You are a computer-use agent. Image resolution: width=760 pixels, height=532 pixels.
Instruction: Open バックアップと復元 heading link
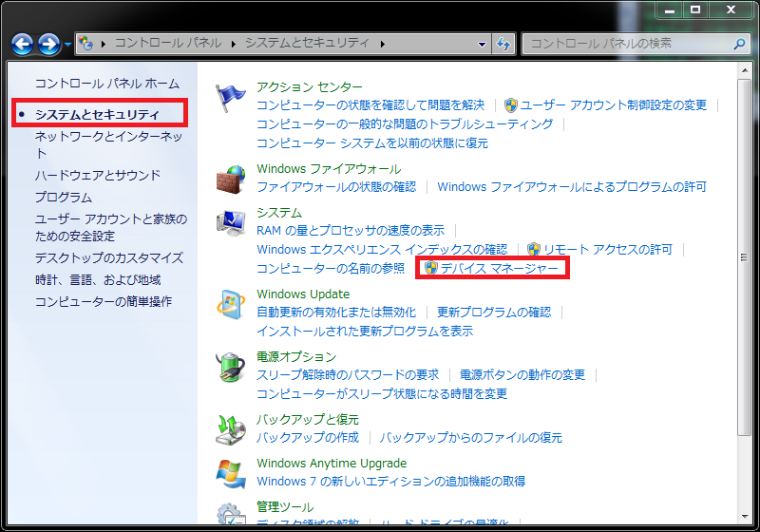[308, 420]
